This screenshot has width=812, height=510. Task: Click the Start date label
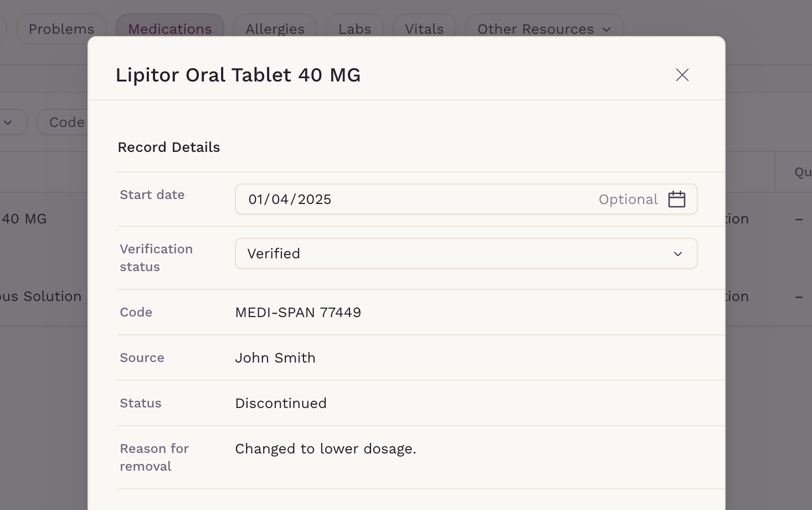(x=152, y=195)
